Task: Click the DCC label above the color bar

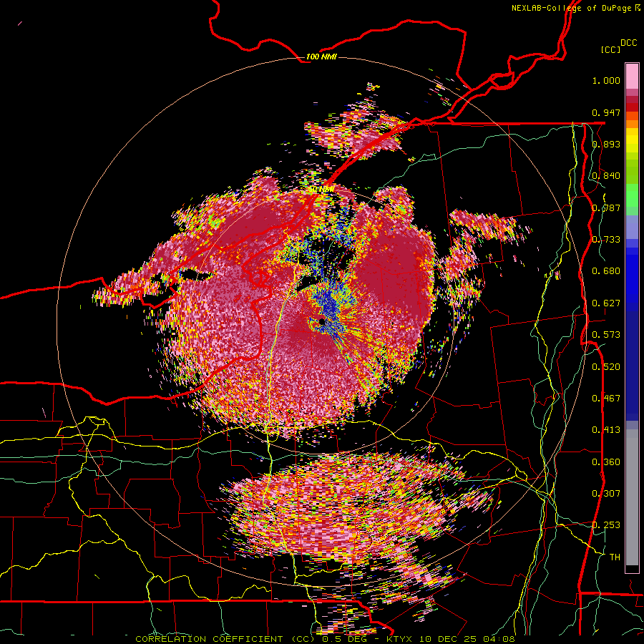Action: tap(628, 43)
